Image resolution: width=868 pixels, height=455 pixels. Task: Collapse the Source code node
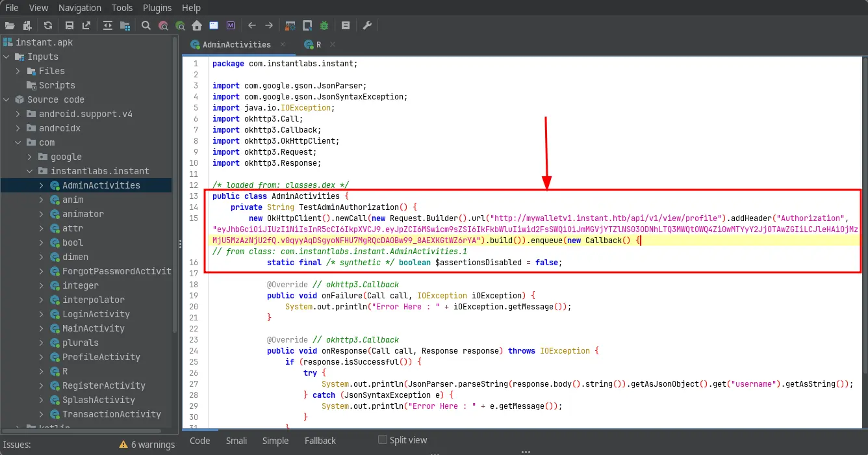(x=7, y=99)
